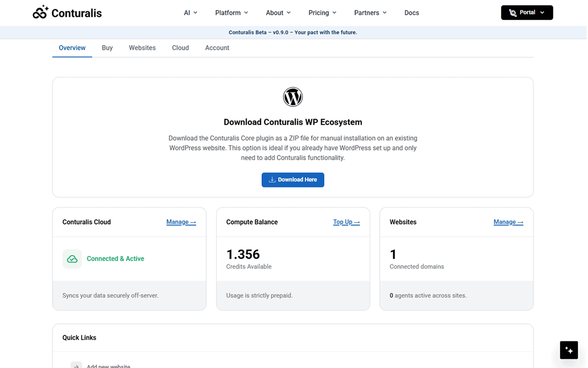588x368 pixels.
Task: Click the green cloud connected icon
Action: 72,259
